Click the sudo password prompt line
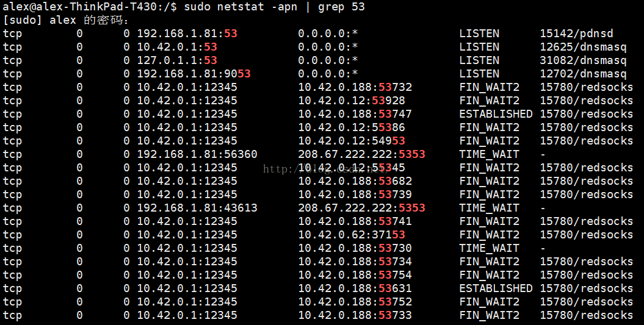Image resolution: width=644 pixels, height=325 pixels. tap(66, 20)
